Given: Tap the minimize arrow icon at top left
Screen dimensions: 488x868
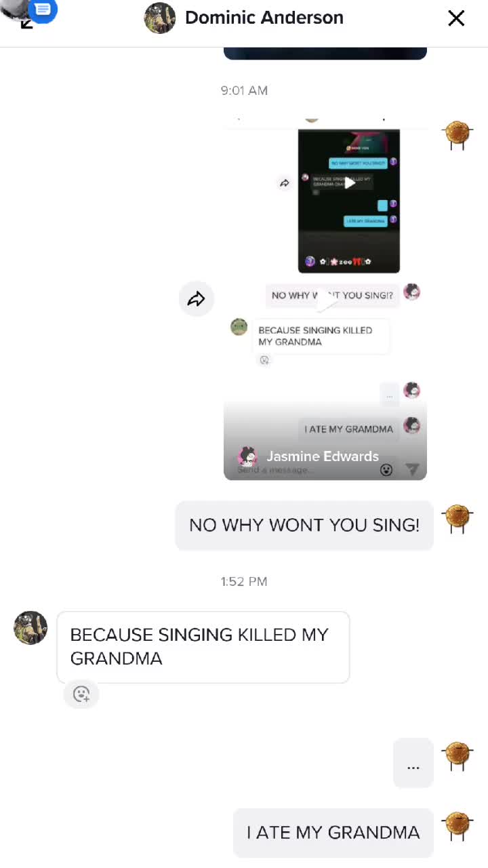Looking at the screenshot, I should (26, 24).
